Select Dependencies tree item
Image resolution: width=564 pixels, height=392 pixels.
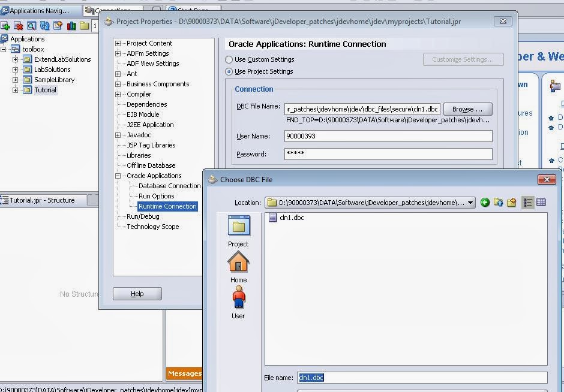147,104
